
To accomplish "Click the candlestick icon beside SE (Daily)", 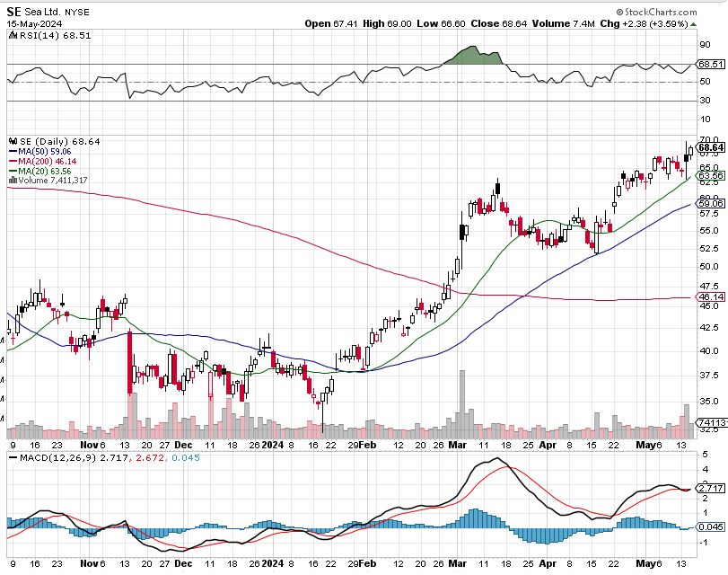I will pyautogui.click(x=12, y=141).
